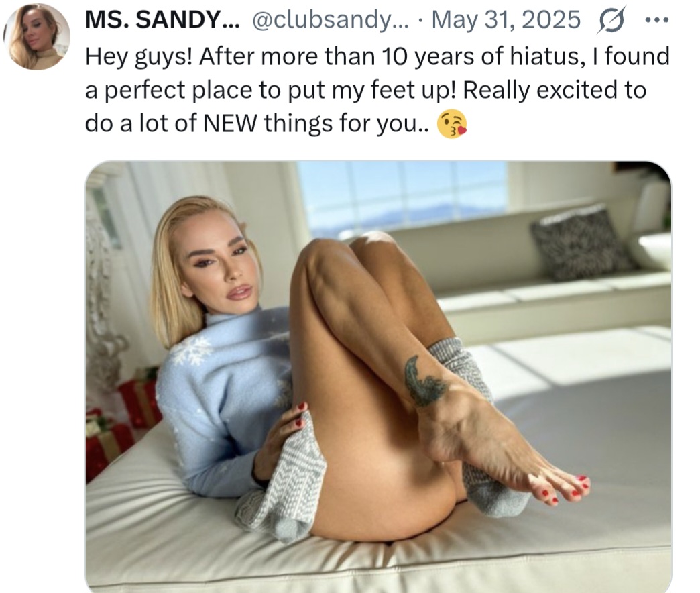Ask Grok about this post
This screenshot has height=593, width=700.
611,19
